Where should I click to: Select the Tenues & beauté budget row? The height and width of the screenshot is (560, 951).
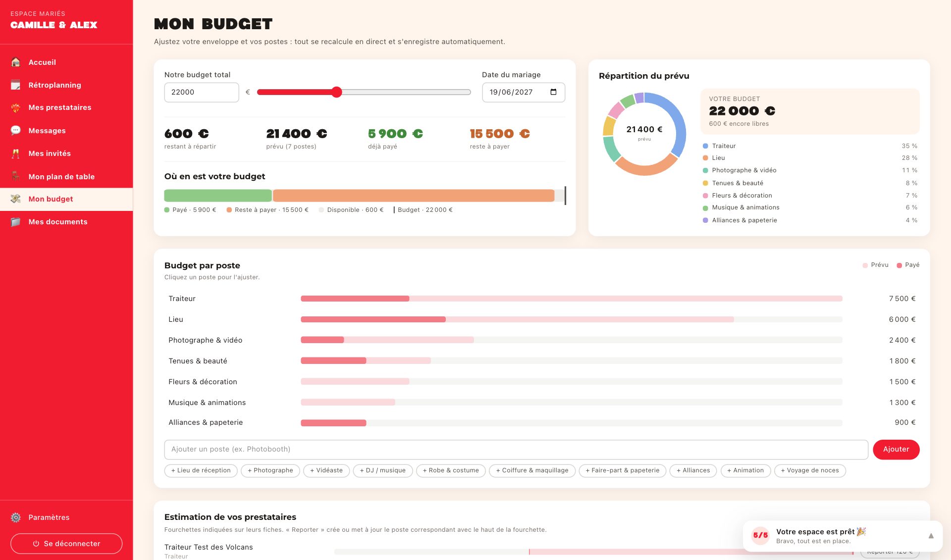542,361
